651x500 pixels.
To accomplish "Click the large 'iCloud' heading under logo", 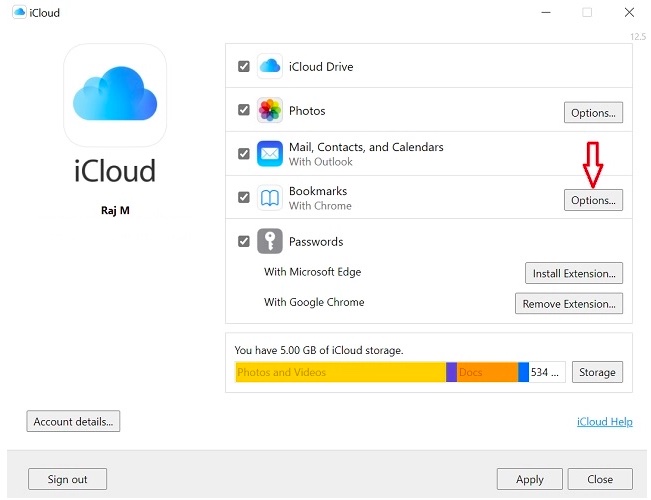I will [115, 171].
